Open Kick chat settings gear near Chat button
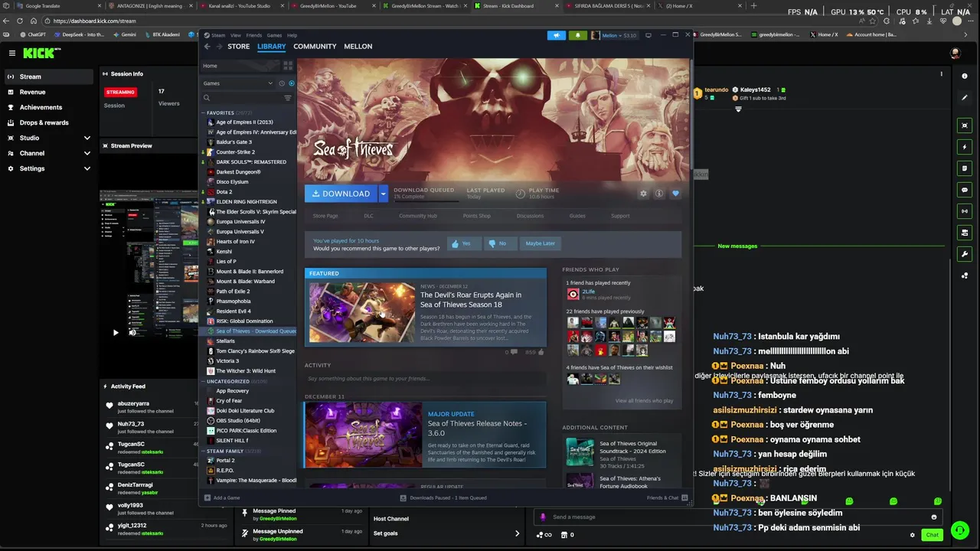 coord(912,535)
